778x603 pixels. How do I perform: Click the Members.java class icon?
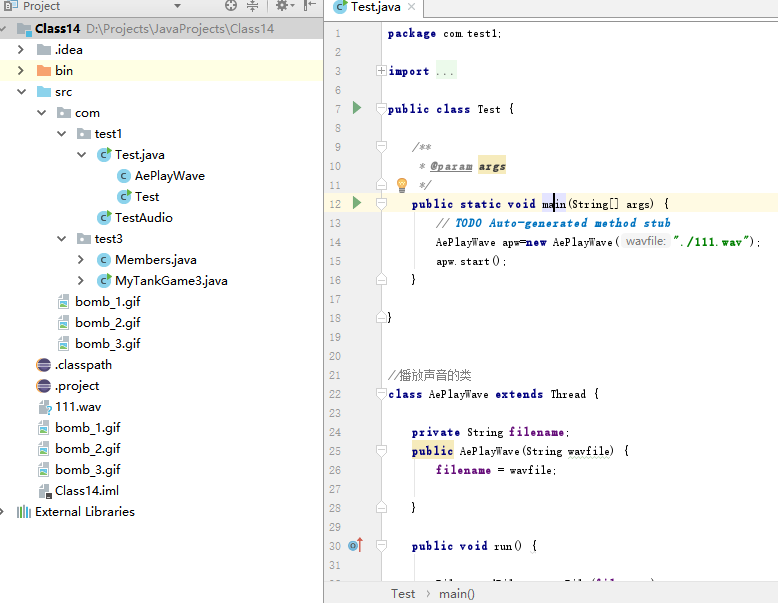(x=104, y=260)
